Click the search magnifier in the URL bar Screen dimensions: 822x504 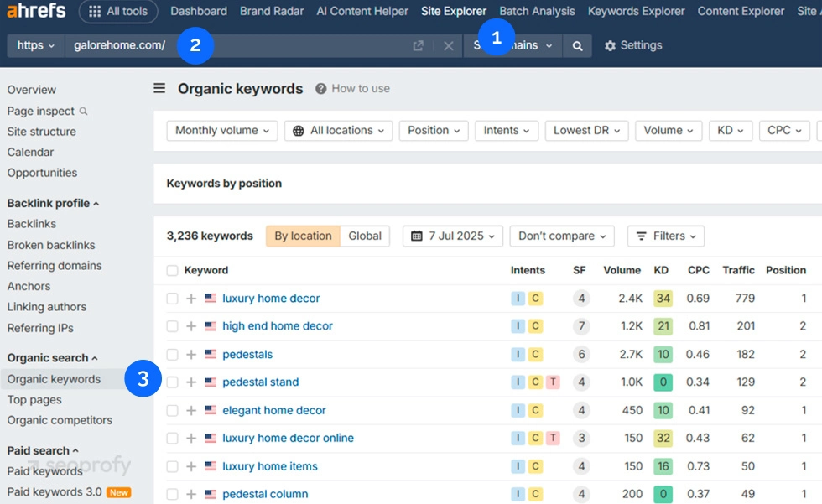[575, 45]
